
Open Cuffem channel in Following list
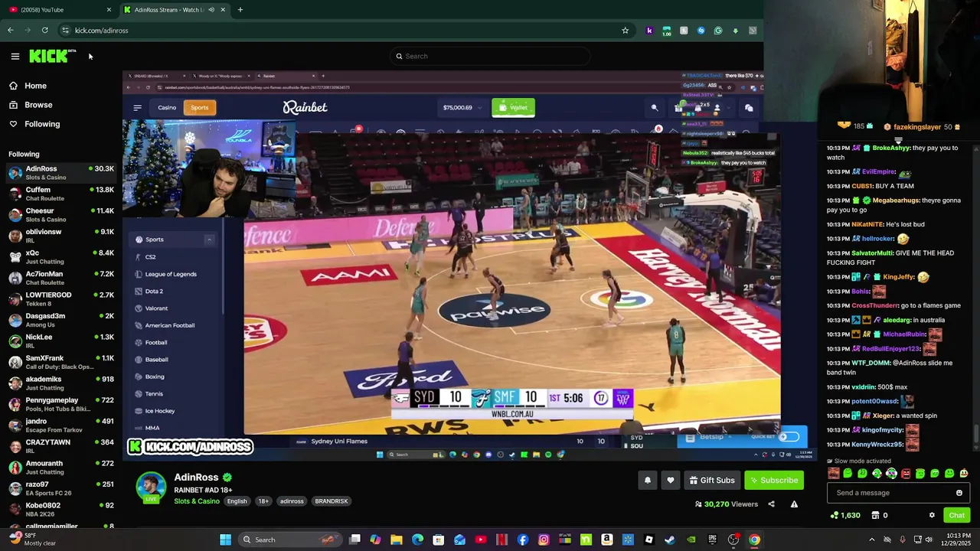61,194
